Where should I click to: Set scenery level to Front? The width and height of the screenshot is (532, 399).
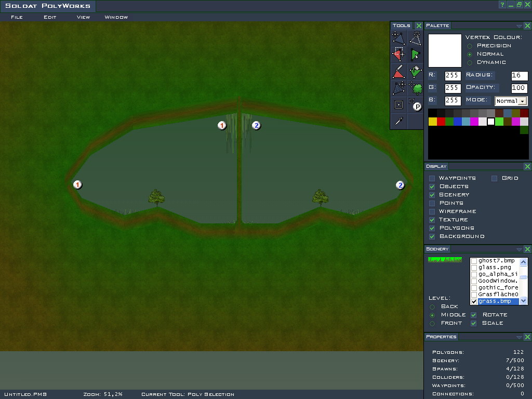(432, 323)
